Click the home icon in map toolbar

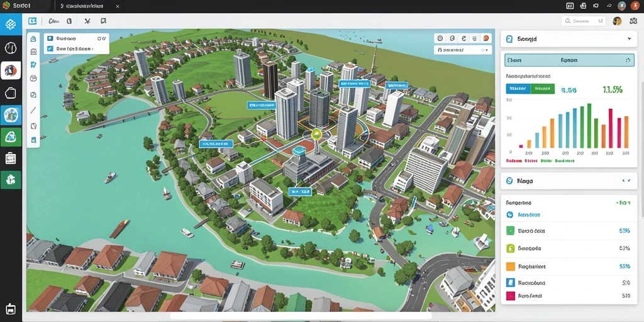point(33,39)
